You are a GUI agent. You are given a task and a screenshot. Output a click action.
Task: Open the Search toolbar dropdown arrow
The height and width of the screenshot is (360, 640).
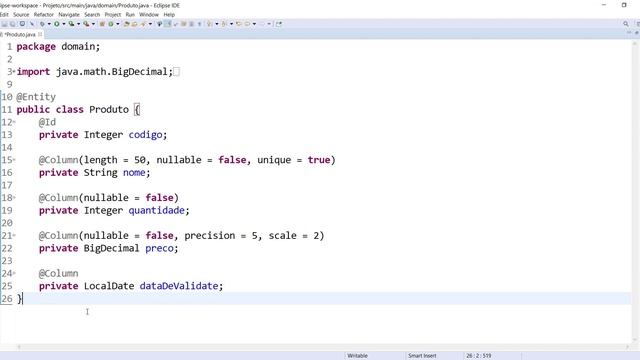coord(150,24)
